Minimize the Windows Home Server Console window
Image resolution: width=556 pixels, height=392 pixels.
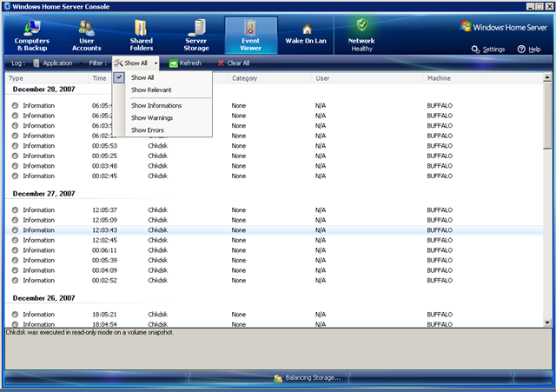(530, 6)
